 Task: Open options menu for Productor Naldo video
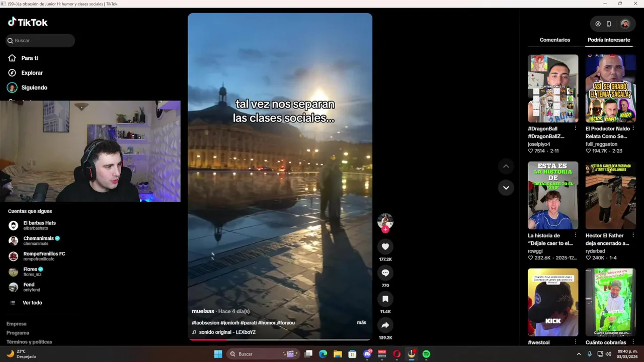tap(633, 128)
